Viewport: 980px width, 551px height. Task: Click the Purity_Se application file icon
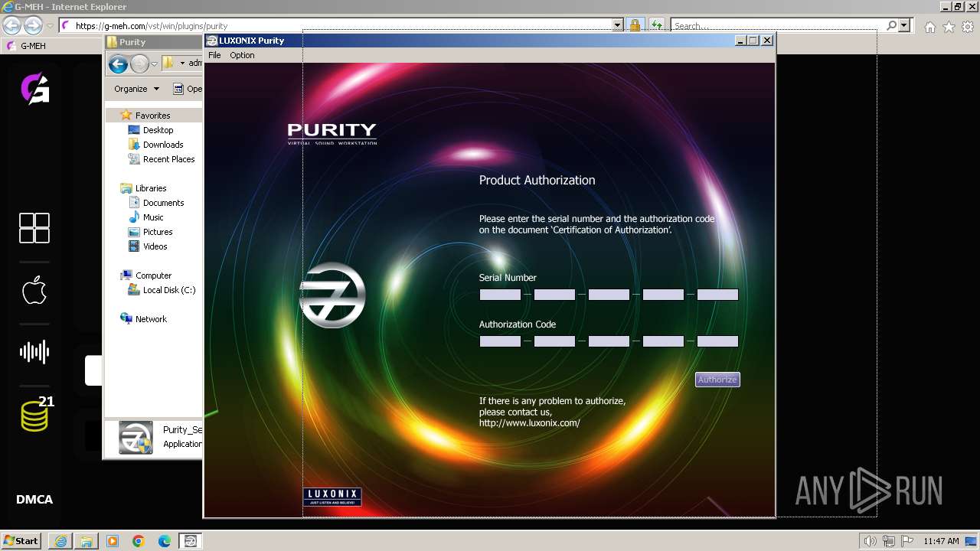pyautogui.click(x=136, y=438)
